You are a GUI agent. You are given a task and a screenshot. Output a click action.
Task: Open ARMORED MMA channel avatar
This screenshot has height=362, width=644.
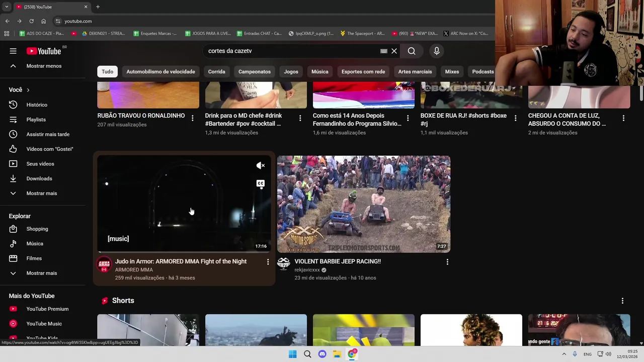[x=104, y=264]
